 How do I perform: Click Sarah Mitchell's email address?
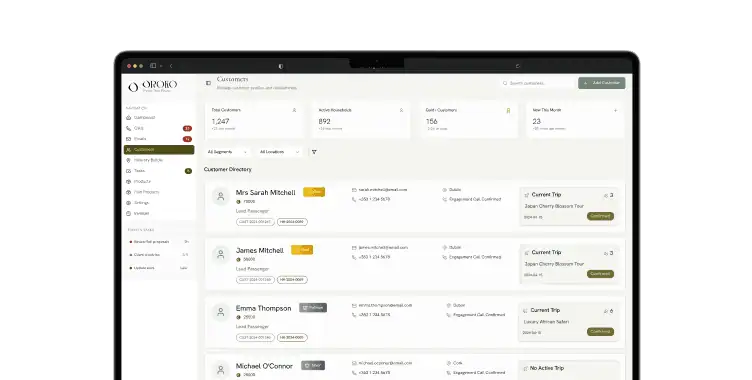[x=383, y=190]
